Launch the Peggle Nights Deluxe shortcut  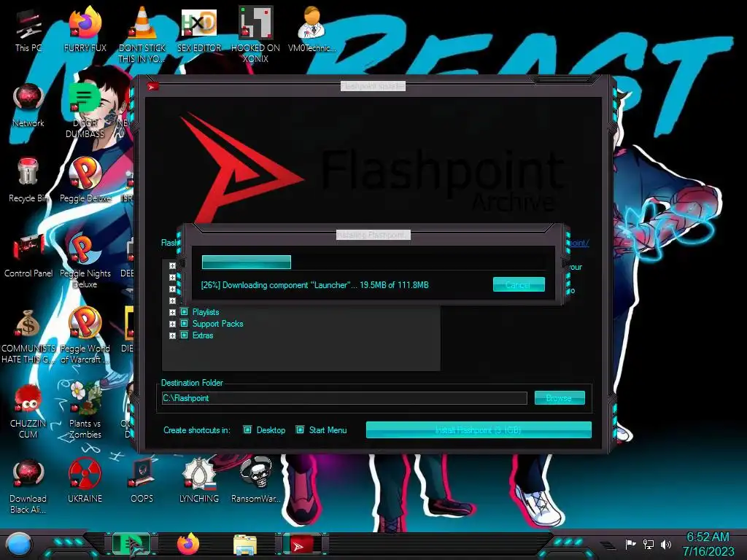[x=85, y=260]
